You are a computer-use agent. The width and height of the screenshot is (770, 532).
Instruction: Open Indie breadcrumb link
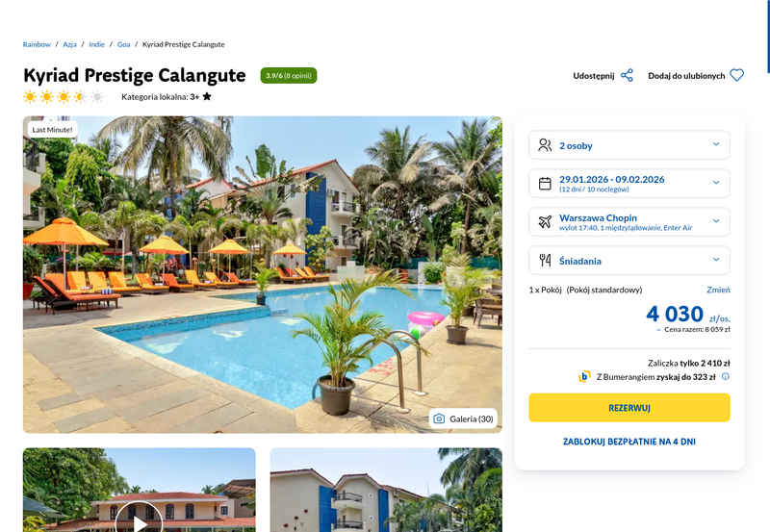[97, 44]
